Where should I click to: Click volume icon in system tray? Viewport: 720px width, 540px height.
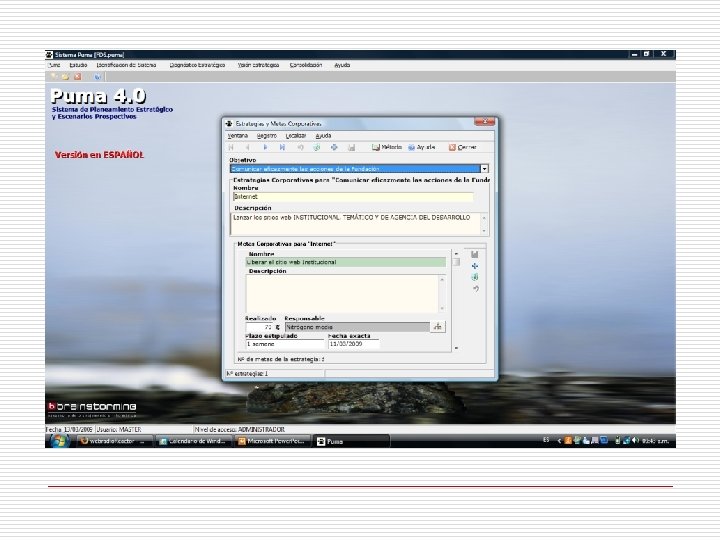pos(636,441)
